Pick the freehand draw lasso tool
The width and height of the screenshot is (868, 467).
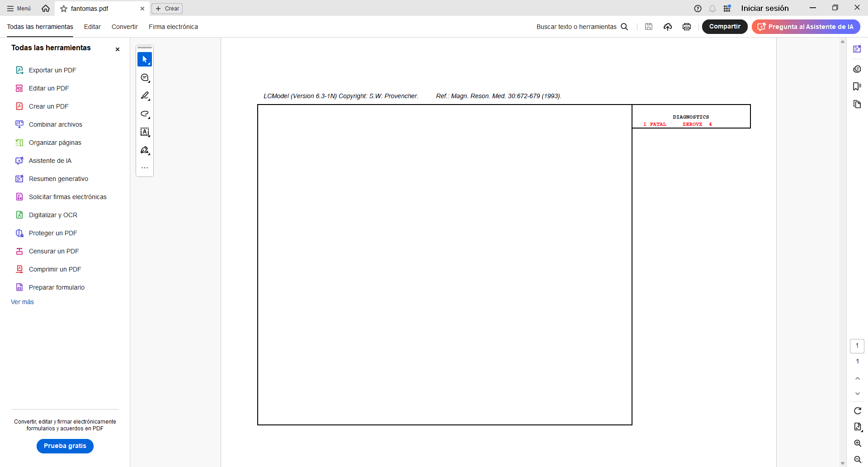pyautogui.click(x=145, y=114)
